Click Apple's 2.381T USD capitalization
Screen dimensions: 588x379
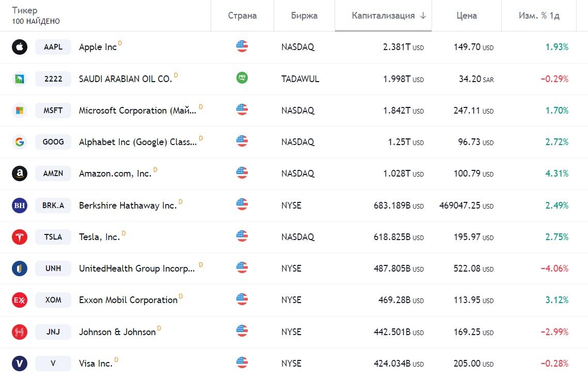(x=403, y=47)
